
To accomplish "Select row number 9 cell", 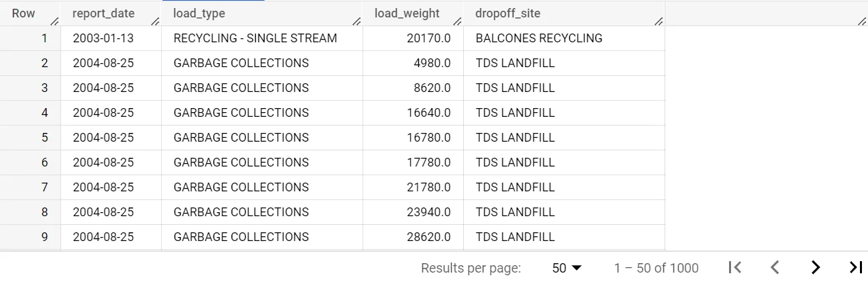I will [44, 237].
